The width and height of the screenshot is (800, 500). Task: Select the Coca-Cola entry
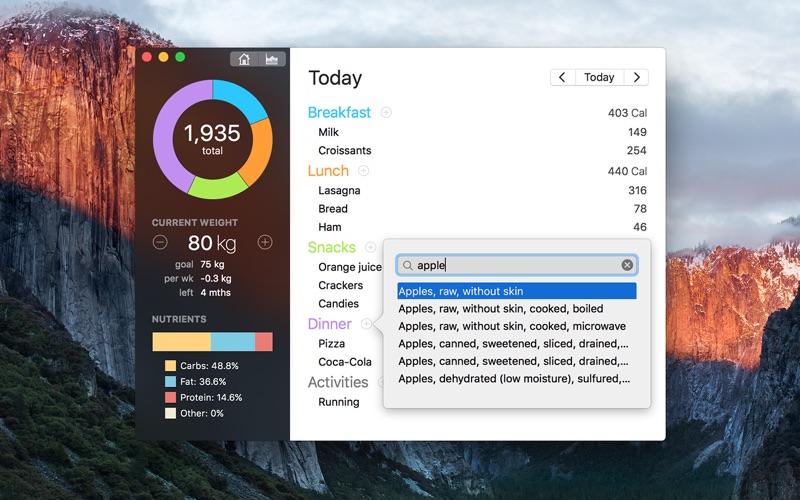pyautogui.click(x=344, y=362)
